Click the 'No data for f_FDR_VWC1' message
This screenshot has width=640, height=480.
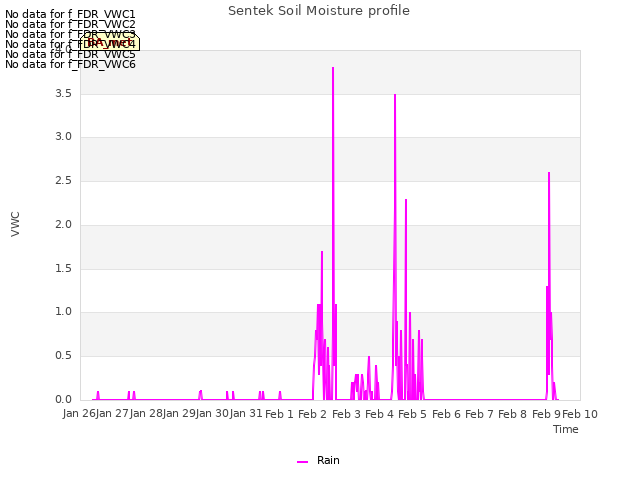pyautogui.click(x=70, y=15)
